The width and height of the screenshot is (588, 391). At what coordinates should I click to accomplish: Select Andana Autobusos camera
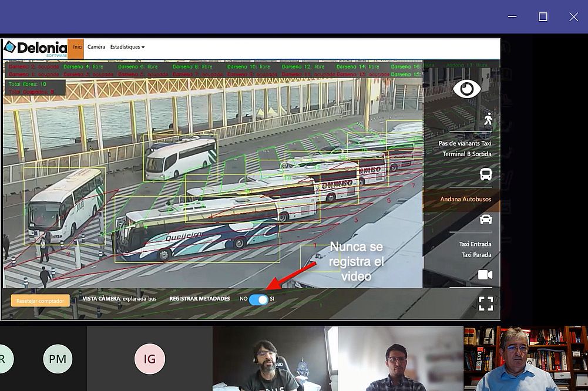tap(466, 199)
